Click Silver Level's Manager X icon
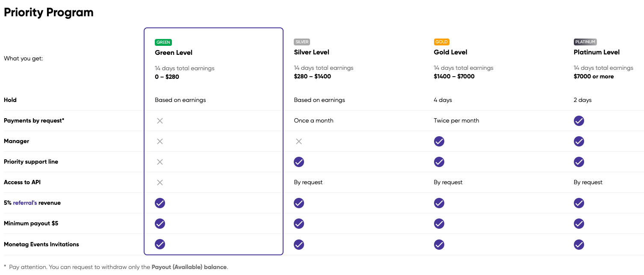 [299, 141]
